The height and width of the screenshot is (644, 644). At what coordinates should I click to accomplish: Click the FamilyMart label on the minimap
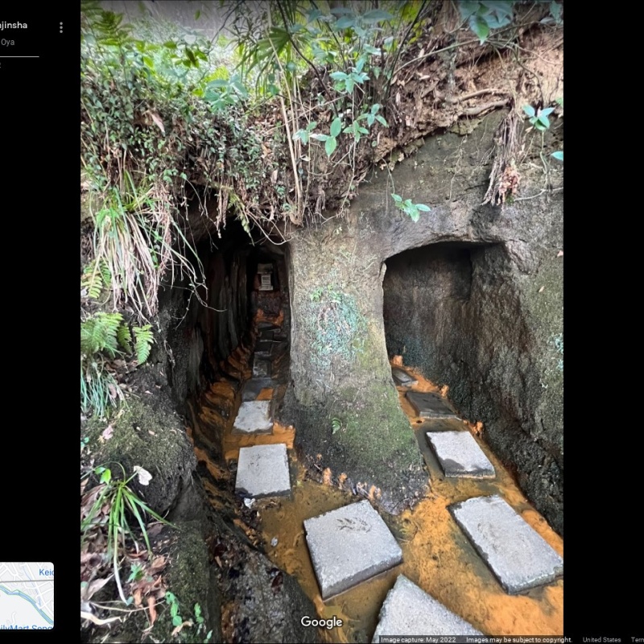click(x=26, y=627)
